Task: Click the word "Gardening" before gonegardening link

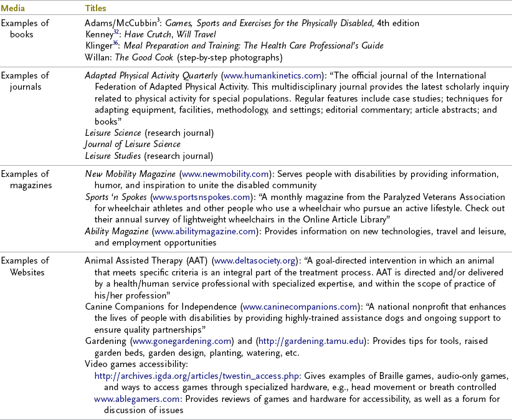Action: [x=105, y=341]
